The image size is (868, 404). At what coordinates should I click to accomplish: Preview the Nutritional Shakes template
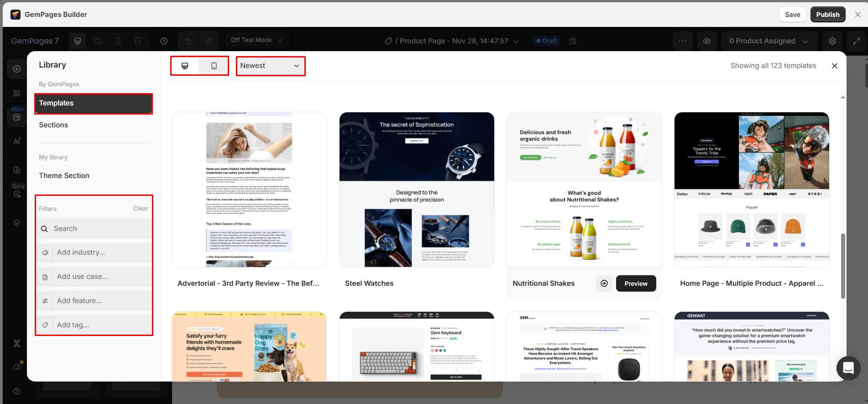tap(636, 283)
